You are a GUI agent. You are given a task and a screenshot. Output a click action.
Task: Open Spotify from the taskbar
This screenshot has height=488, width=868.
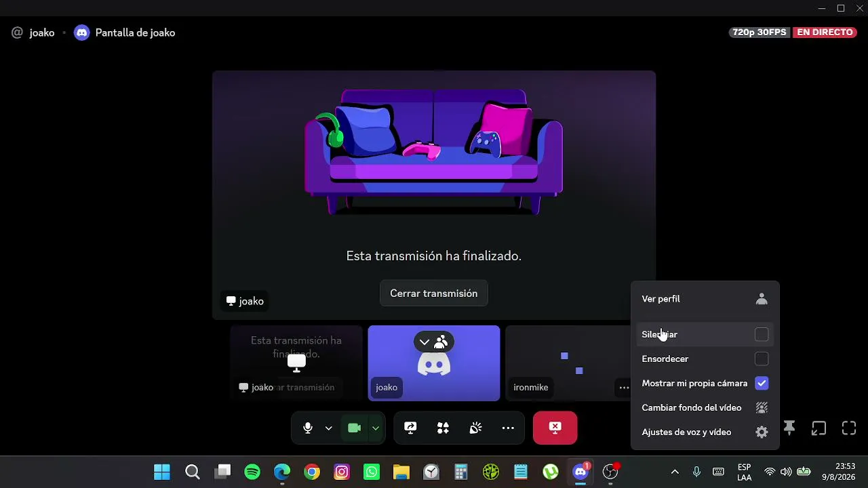(x=252, y=472)
